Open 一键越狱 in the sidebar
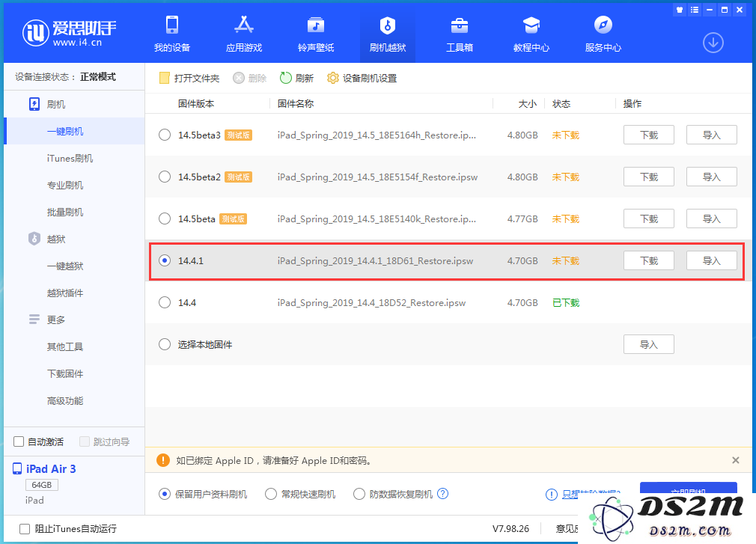Viewport: 756px width, 544px height. pos(65,266)
